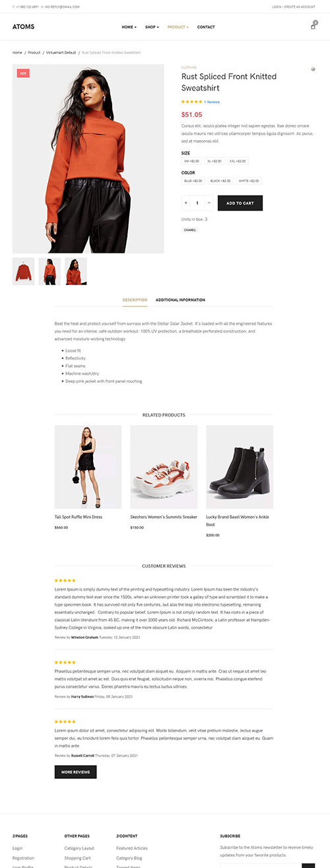The image size is (330, 868).
Task: Click the print icon beside product title
Action: (313, 69)
